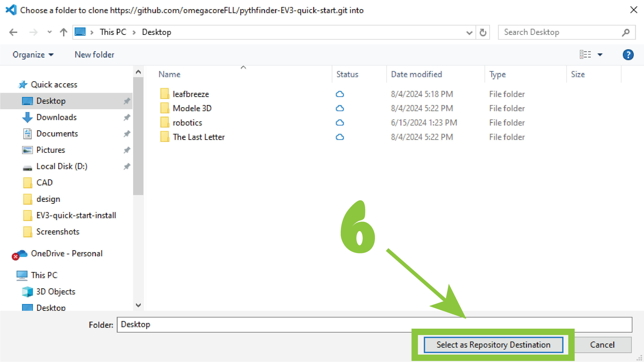Click the Back navigation arrow
This screenshot has width=644, height=362.
tap(13, 32)
